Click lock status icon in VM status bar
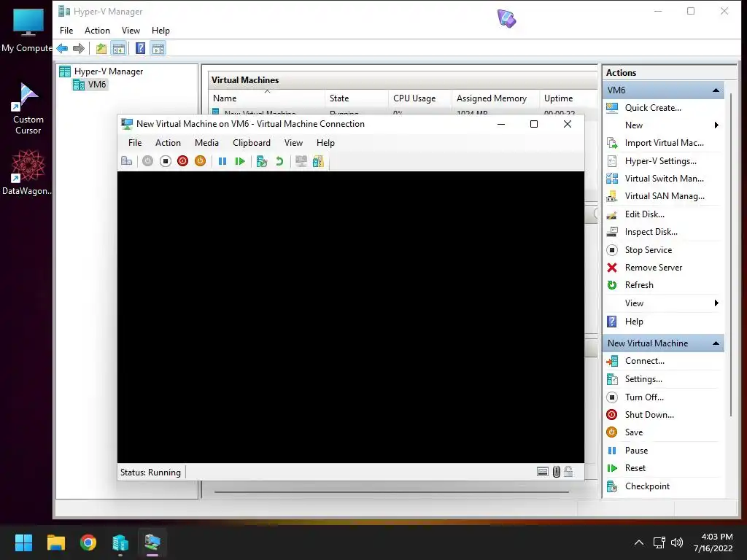747x560 pixels. pos(568,472)
